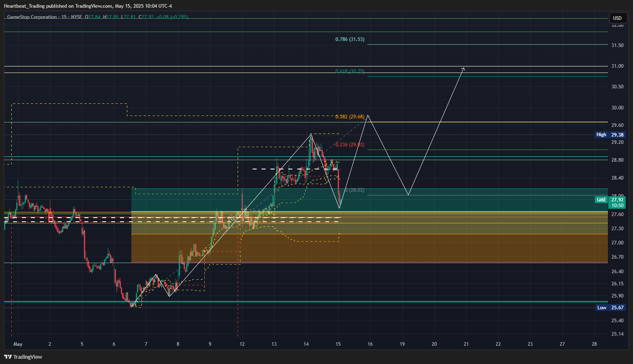The width and height of the screenshot is (633, 364).
Task: Click date axis label 16
Action: [x=370, y=344]
